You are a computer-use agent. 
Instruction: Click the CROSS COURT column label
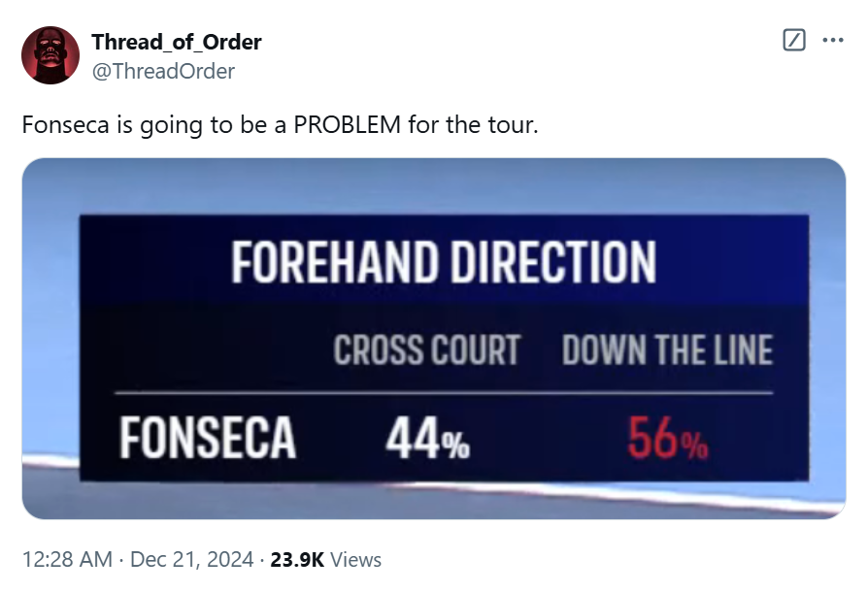426,350
